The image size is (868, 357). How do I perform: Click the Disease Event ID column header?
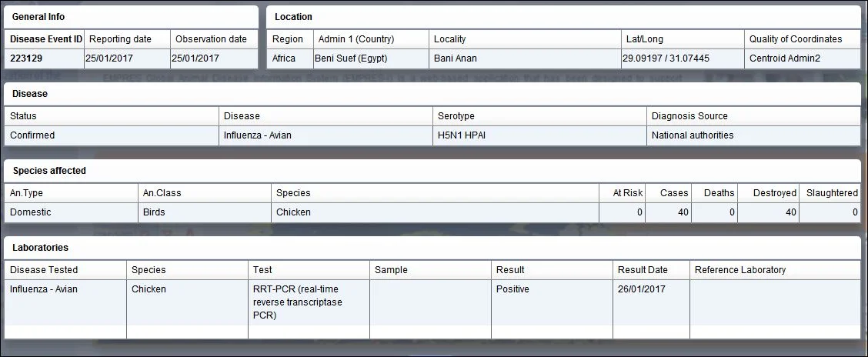(x=45, y=39)
